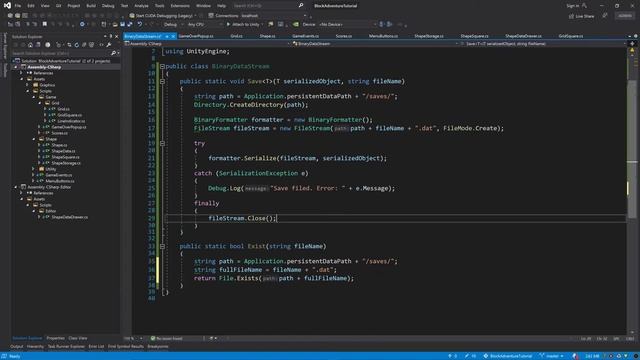Click the No issues found indicator
Viewport: 640px width, 360px height.
pyautogui.click(x=167, y=338)
